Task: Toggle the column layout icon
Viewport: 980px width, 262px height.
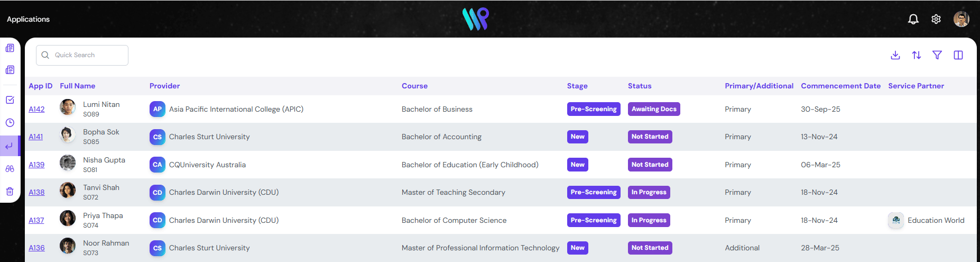Action: pyautogui.click(x=958, y=55)
